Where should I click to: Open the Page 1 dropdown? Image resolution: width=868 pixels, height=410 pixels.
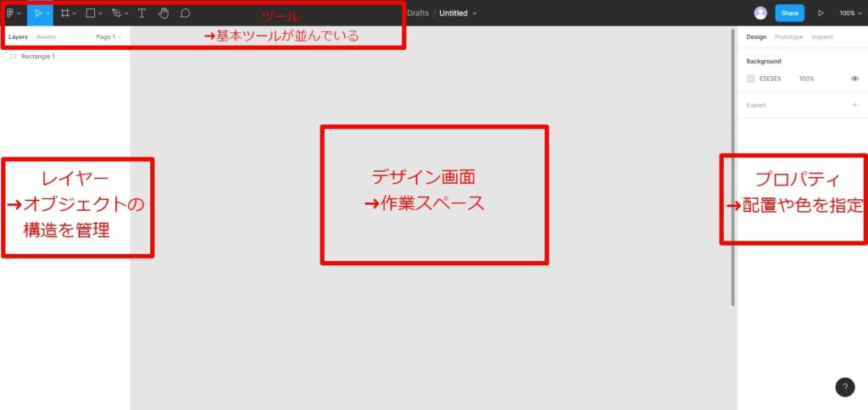[x=108, y=37]
